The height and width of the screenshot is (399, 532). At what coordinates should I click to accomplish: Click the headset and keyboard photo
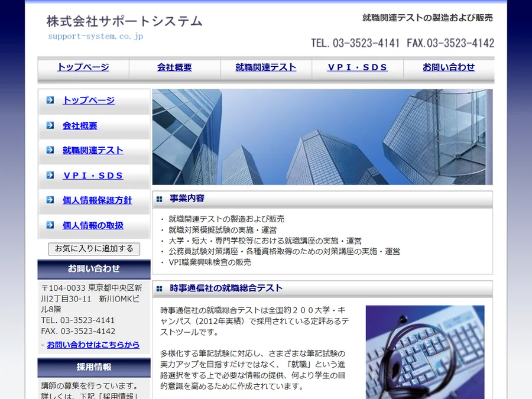coord(425,352)
